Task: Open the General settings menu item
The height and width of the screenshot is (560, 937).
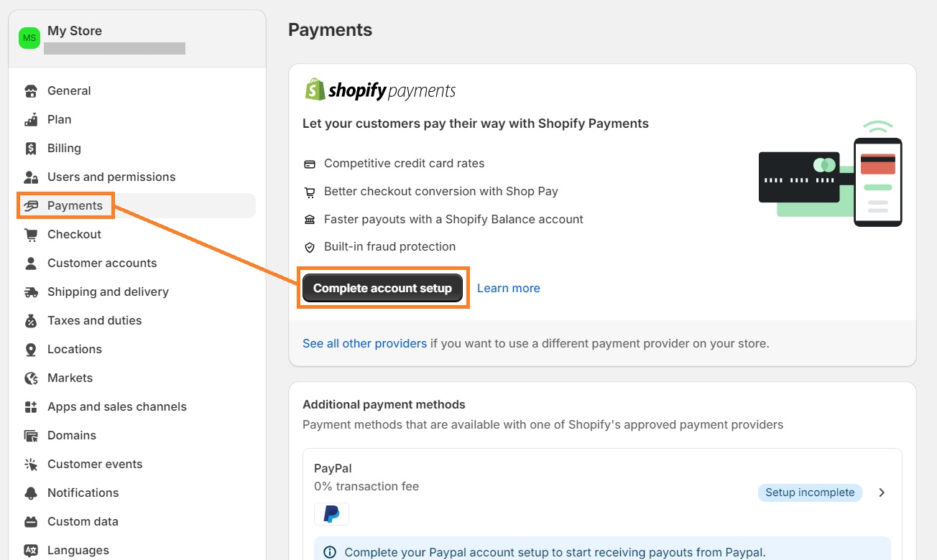Action: click(69, 90)
